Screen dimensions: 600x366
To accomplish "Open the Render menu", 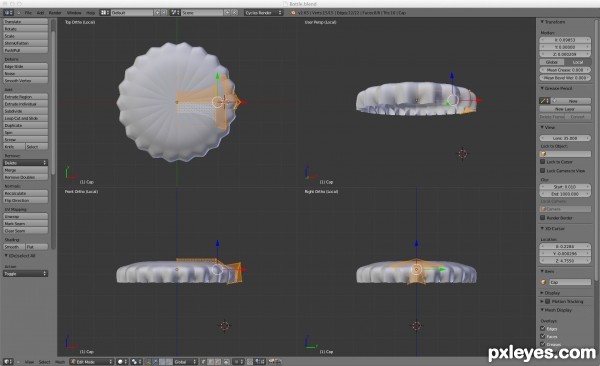I will (55, 13).
